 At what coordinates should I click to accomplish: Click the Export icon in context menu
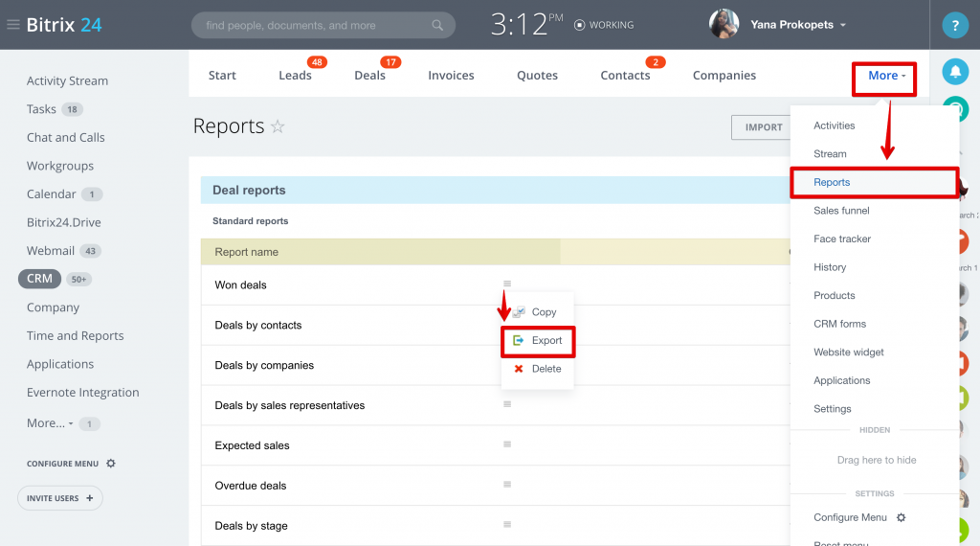(518, 340)
